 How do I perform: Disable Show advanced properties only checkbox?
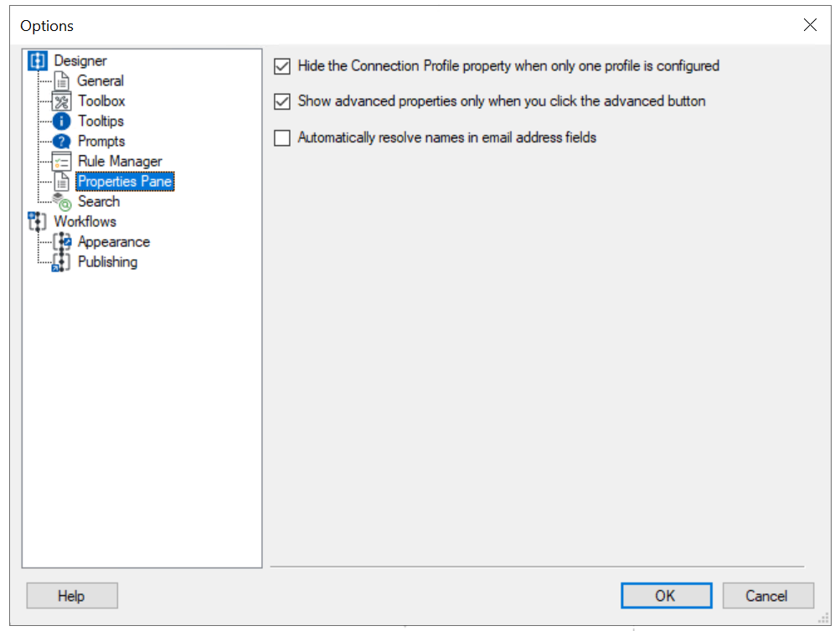282,101
